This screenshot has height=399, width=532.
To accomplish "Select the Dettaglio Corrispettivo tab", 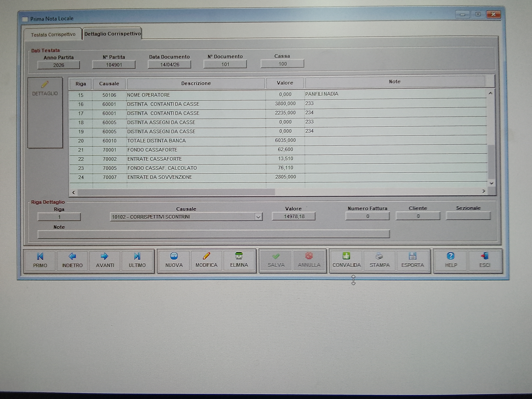I will (112, 34).
